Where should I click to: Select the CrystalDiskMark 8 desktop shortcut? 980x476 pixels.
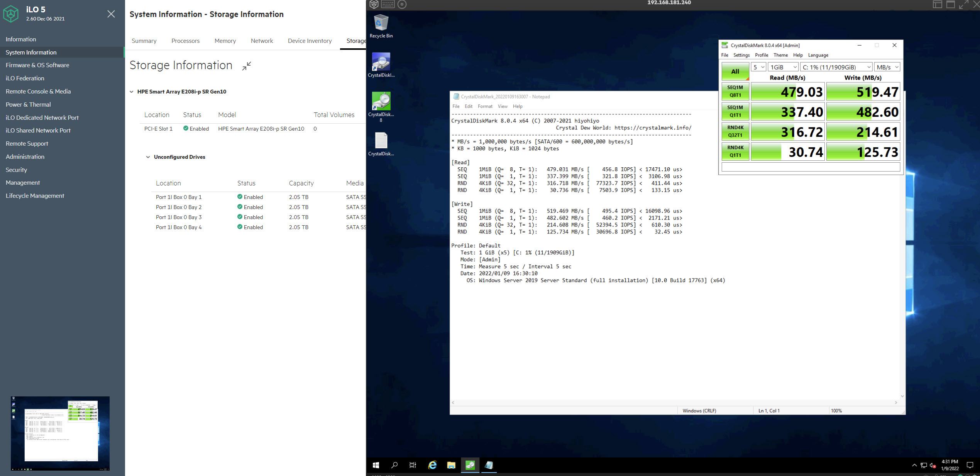pyautogui.click(x=381, y=107)
